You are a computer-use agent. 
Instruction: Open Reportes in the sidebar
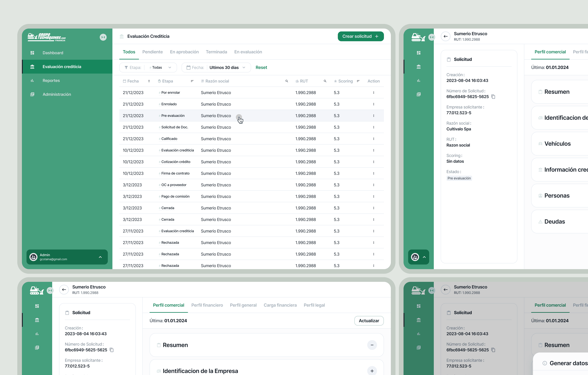tap(51, 80)
